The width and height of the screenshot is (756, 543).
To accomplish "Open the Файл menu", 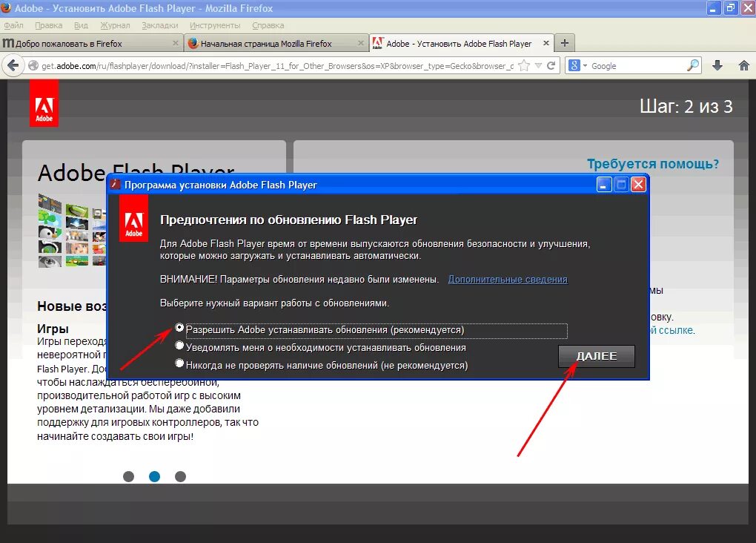I will click(13, 25).
